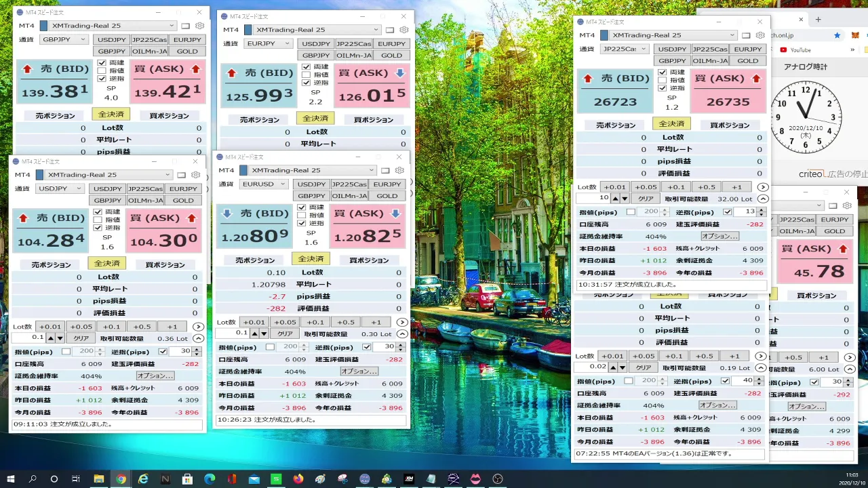Click right-arrow circle beside +1 in JP225Cash window
The image size is (868, 488).
762,187
